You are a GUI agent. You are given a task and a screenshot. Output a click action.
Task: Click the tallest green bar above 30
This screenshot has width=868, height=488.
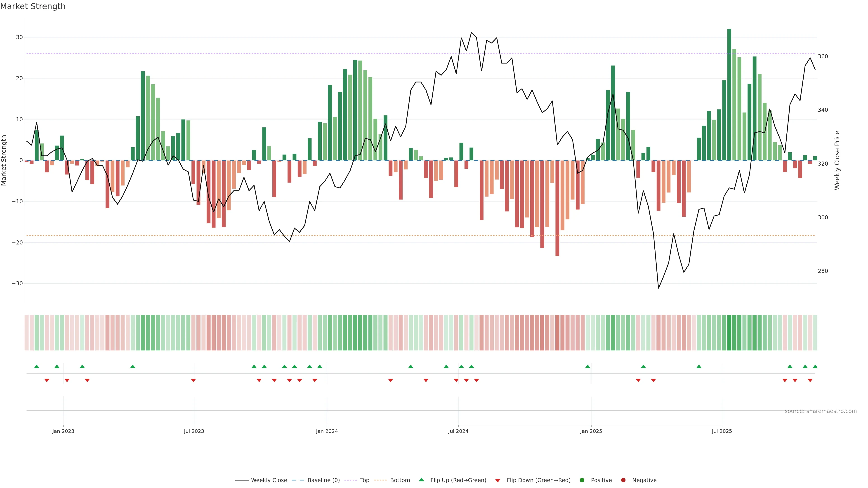[x=729, y=94]
